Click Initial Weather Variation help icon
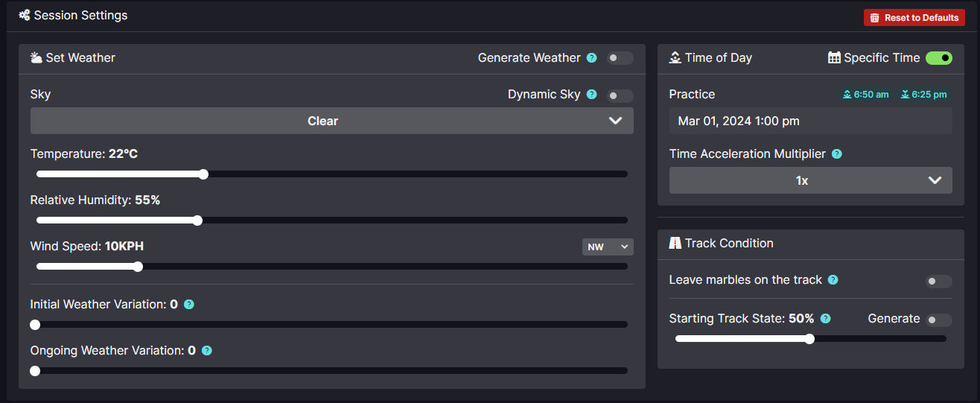 pos(189,305)
